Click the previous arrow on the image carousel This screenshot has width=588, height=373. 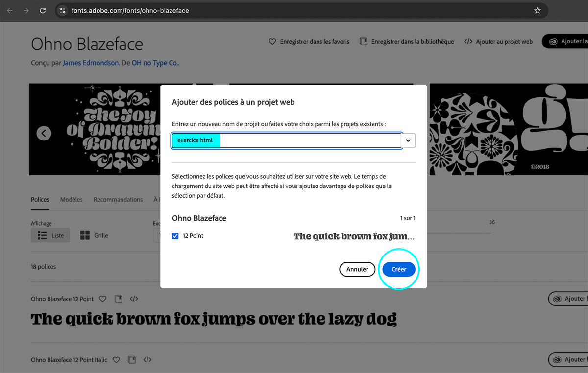pos(44,133)
